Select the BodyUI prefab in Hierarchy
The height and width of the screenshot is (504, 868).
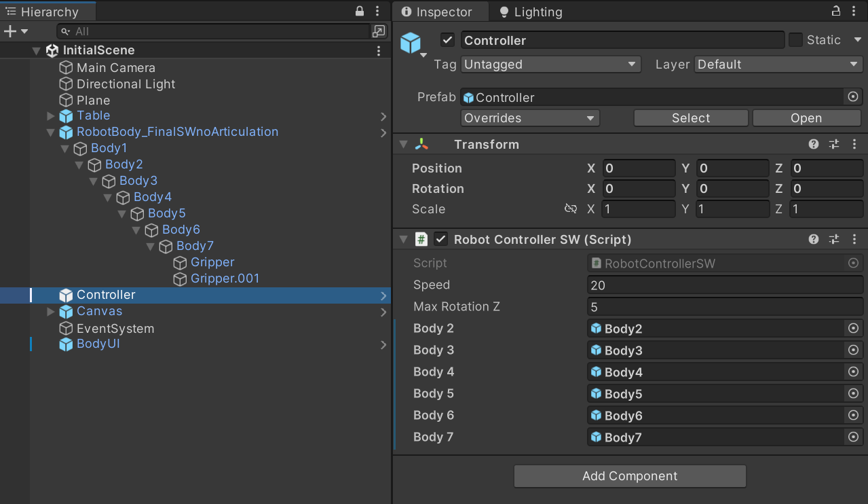click(x=98, y=344)
